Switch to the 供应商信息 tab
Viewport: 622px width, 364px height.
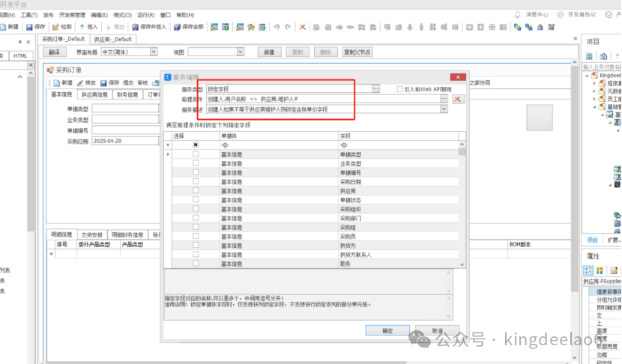click(95, 95)
